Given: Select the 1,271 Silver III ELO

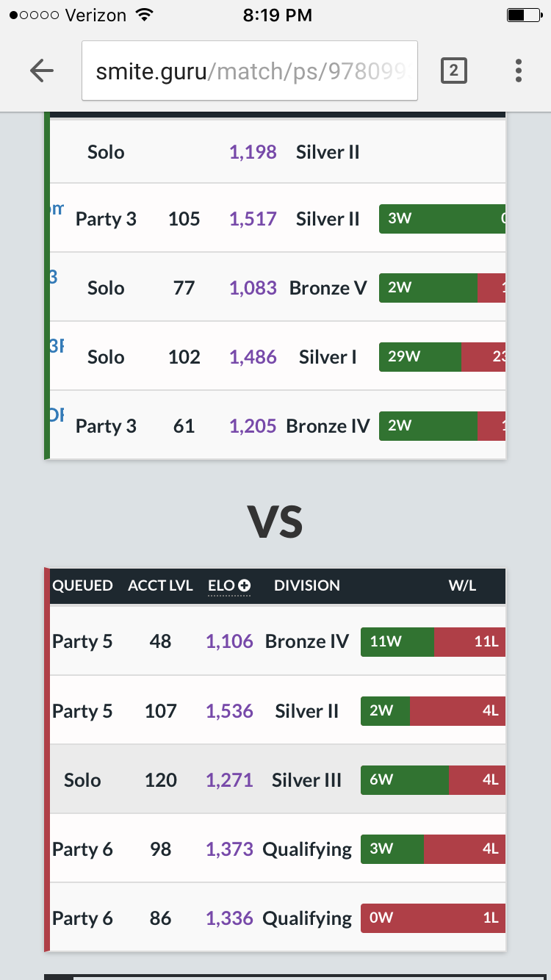Looking at the screenshot, I should click(229, 780).
